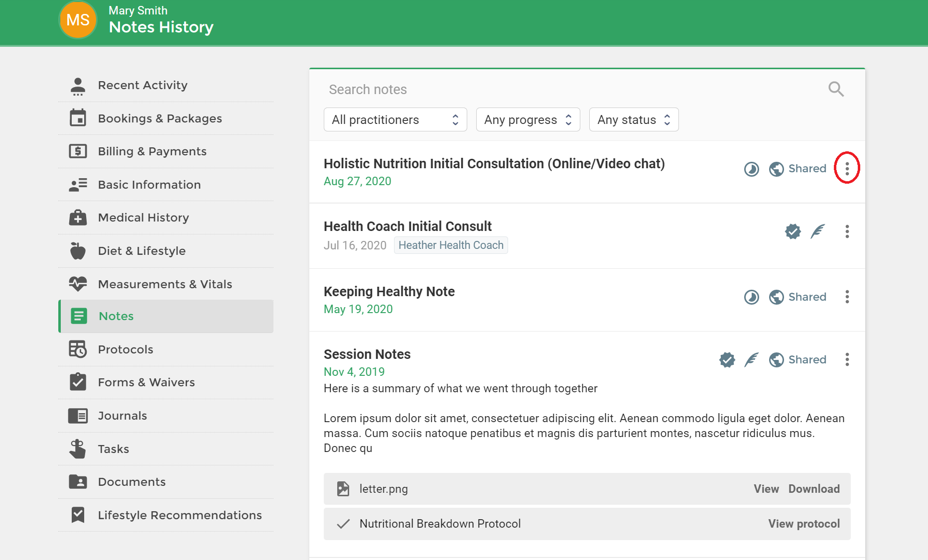Click the May 19, 2020 date

[x=358, y=309]
